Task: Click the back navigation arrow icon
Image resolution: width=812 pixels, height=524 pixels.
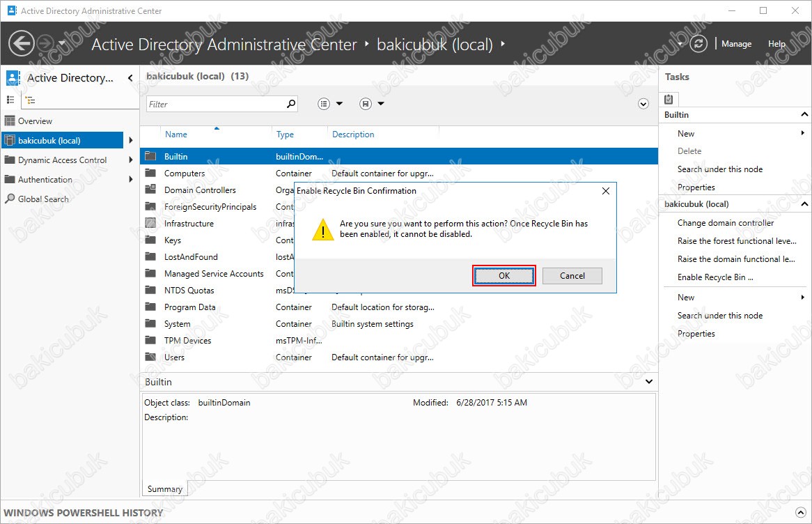Action: coord(22,44)
